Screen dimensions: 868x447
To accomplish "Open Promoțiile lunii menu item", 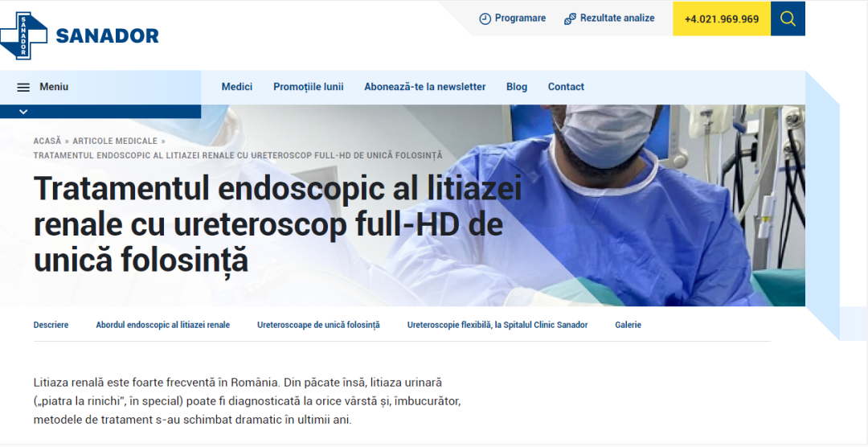I will 309,87.
